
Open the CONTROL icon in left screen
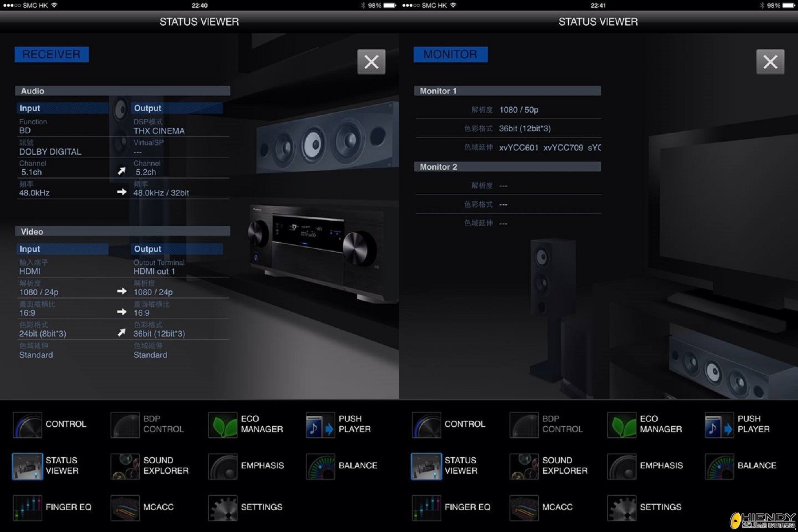click(27, 425)
